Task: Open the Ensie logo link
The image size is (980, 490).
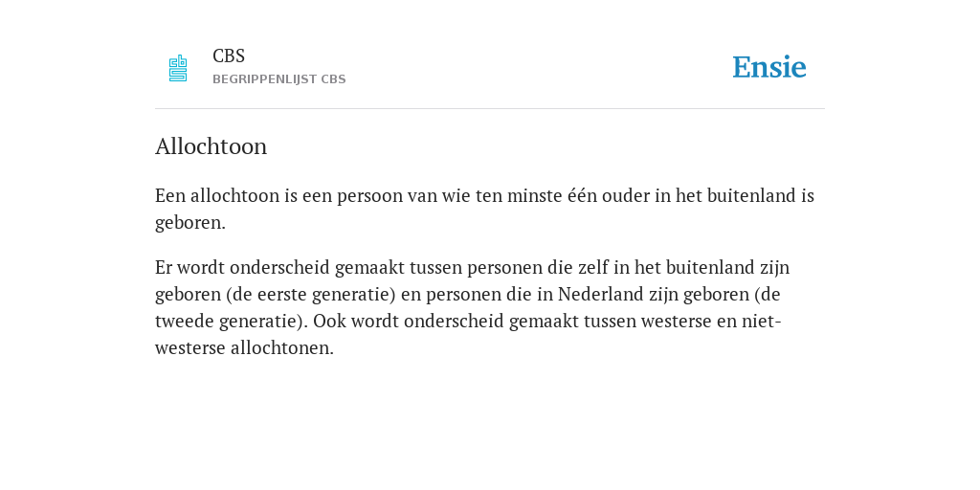Action: (x=769, y=67)
